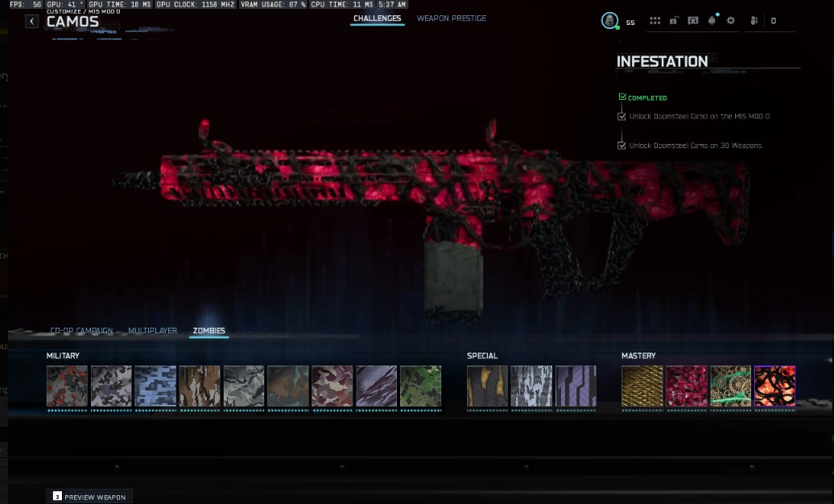Select the Multiplayer camo tab
The width and height of the screenshot is (834, 504).
153,331
